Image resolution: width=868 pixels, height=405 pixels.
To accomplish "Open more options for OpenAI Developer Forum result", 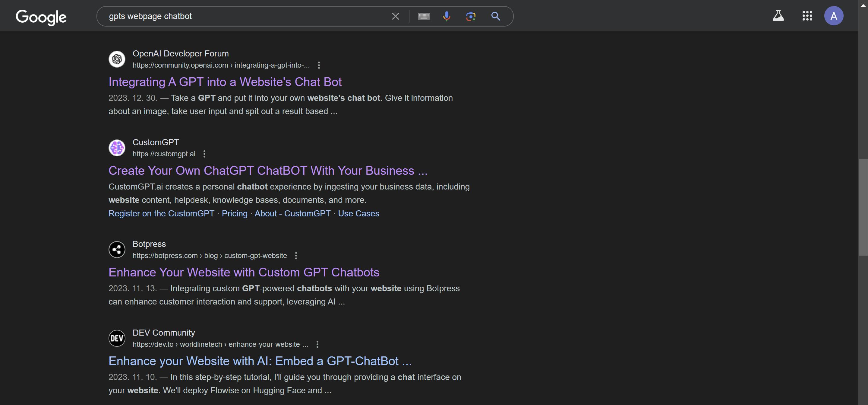I will 319,65.
